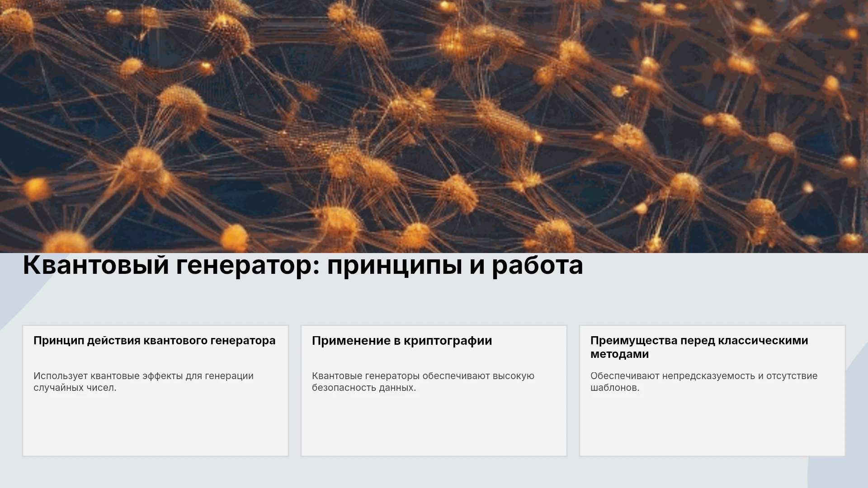Viewport: 868px width, 488px height.
Task: Select heading "Принцип действия квантового генератора"
Action: coord(154,341)
